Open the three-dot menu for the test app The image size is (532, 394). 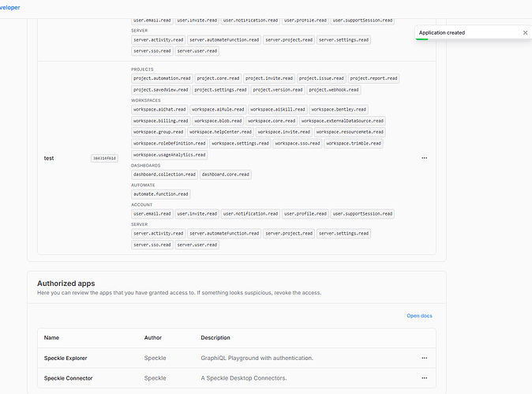(x=425, y=158)
